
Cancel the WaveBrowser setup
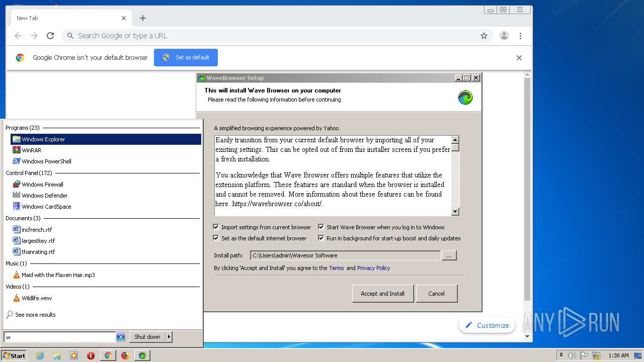click(436, 294)
